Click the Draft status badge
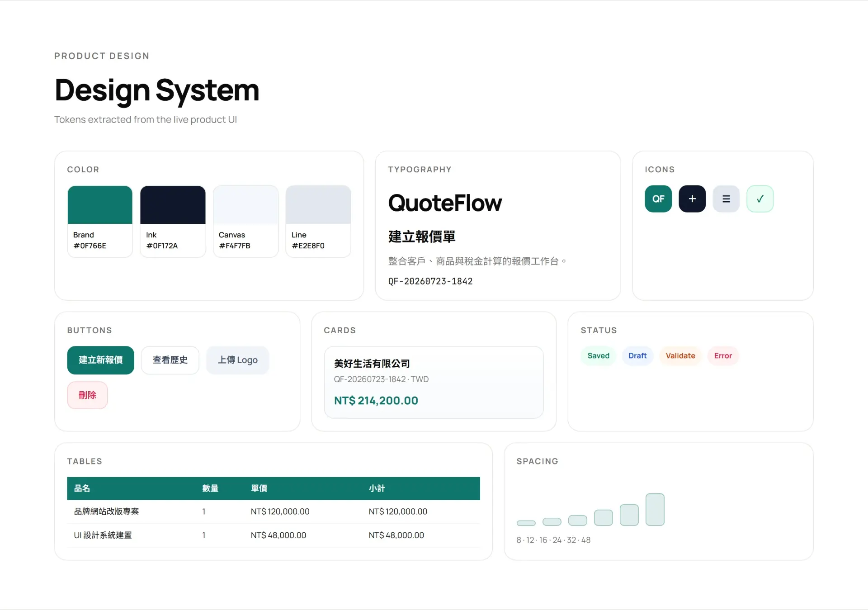 637,356
